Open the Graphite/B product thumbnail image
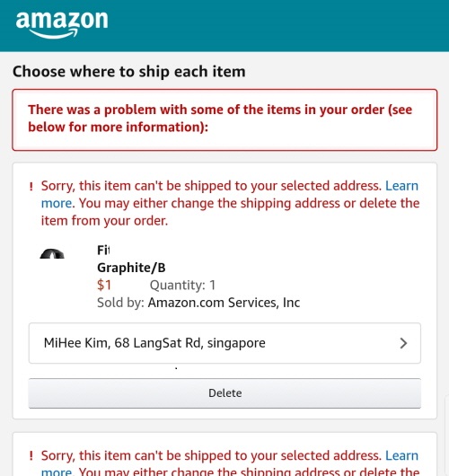The height and width of the screenshot is (476, 449). click(x=52, y=254)
